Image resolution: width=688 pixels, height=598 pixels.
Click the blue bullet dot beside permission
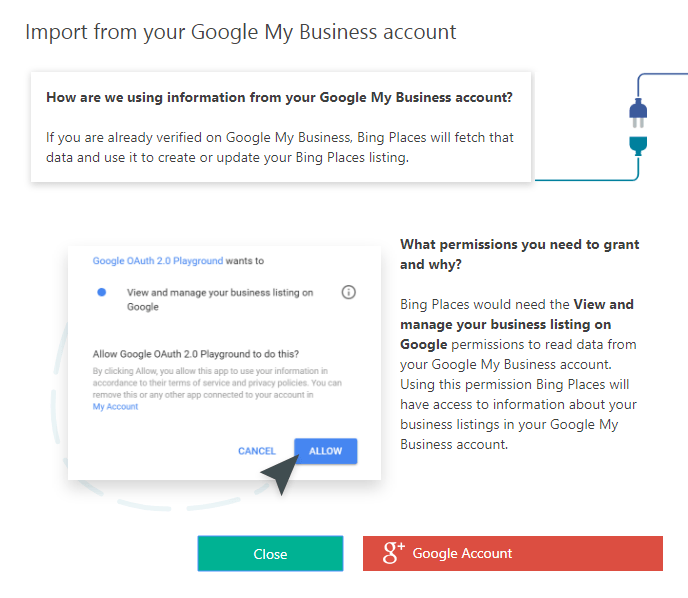(x=101, y=292)
